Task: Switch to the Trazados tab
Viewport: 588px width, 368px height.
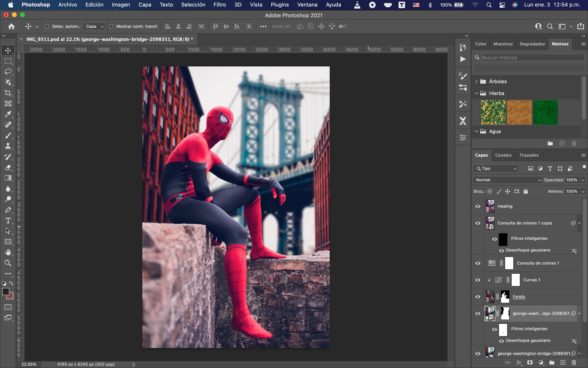Action: point(529,155)
